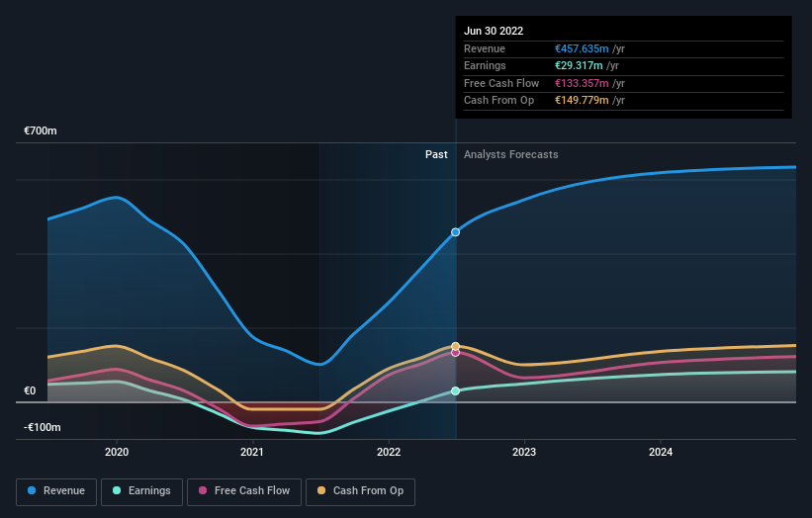Click the Free Cash Flow data point marker

pos(455,352)
